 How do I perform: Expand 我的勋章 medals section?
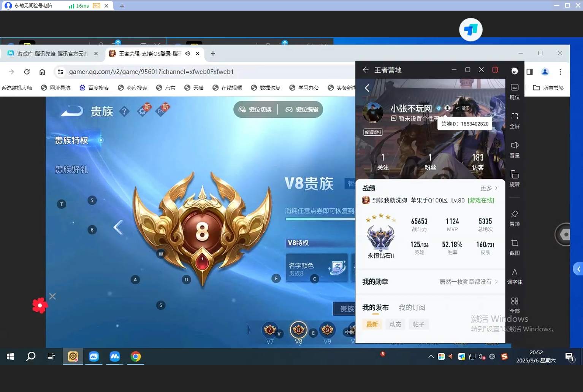(430, 282)
